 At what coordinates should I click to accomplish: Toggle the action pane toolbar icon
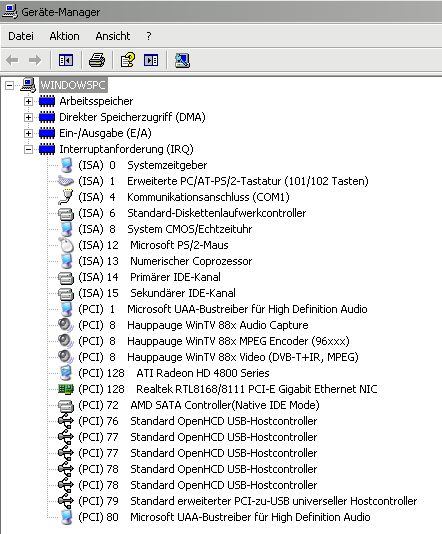[x=151, y=61]
